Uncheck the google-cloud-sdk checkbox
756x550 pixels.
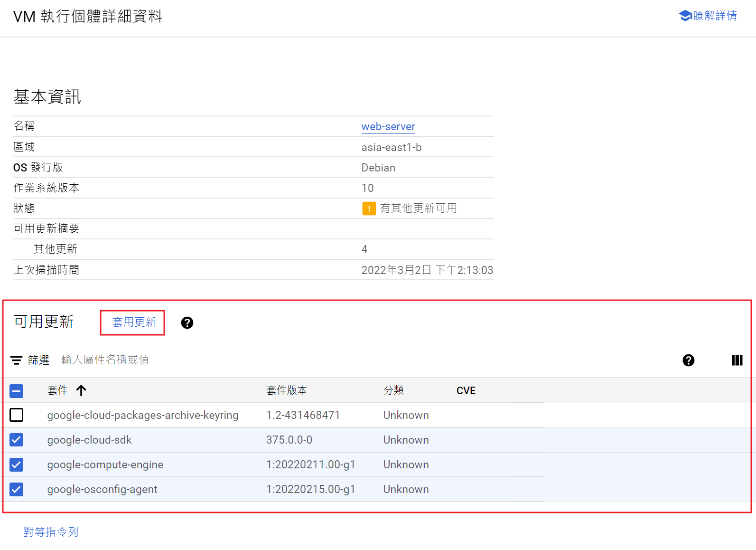[x=17, y=440]
